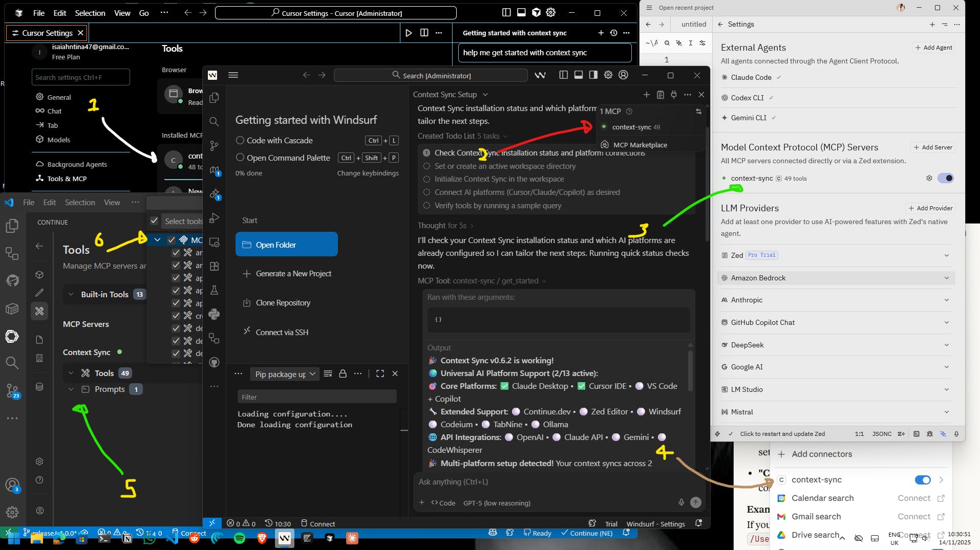Click the Cascade output scrollbar

pos(690,372)
